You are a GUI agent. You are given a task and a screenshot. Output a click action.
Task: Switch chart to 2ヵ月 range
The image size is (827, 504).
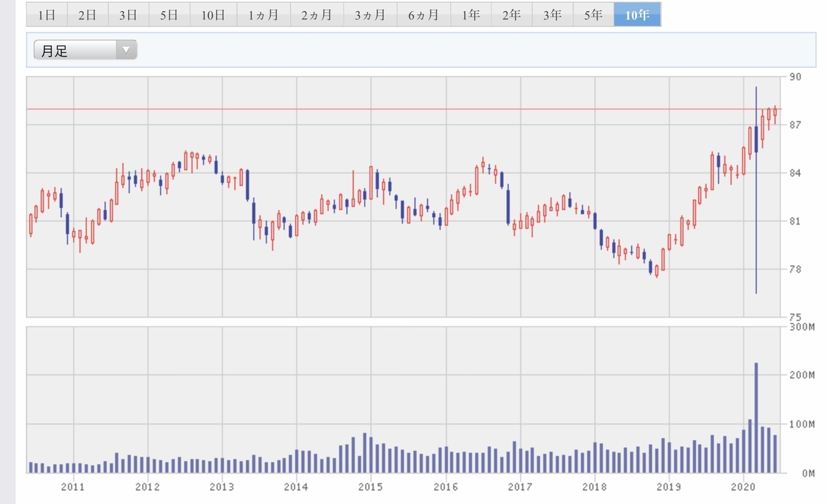tap(316, 14)
